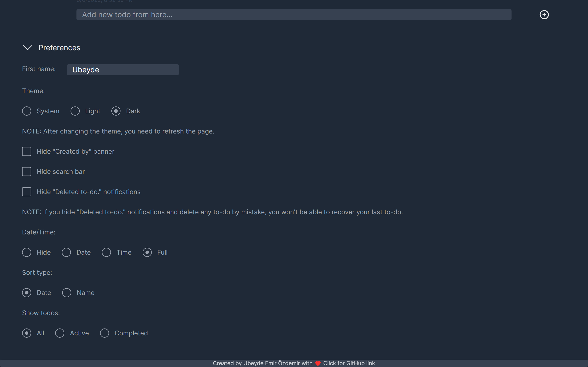This screenshot has width=588, height=367.
Task: Select the Light theme option
Action: 75,111
